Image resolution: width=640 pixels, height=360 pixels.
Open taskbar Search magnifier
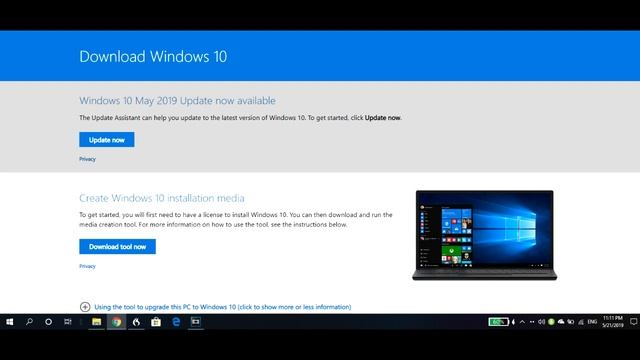click(x=29, y=322)
